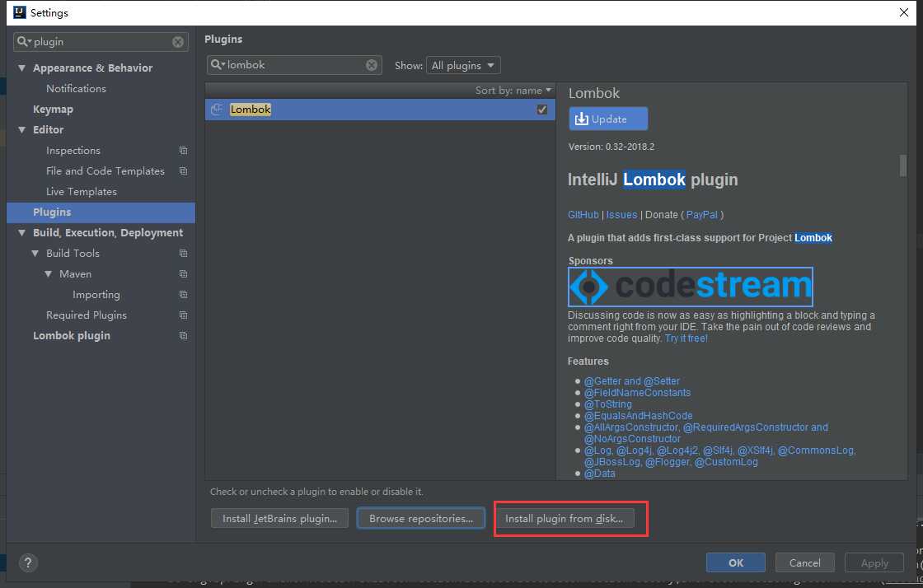Open the @ToString feature link
923x588 pixels.
[x=608, y=404]
